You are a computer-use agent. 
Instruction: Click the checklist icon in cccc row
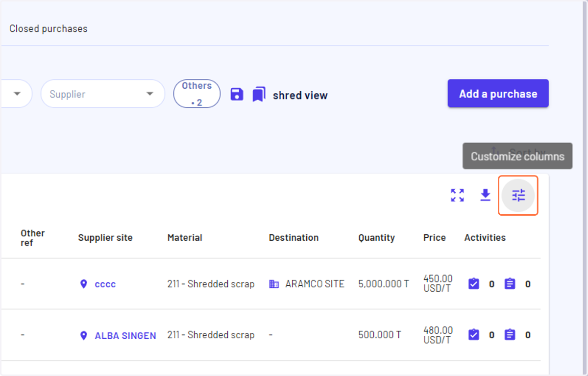pyautogui.click(x=473, y=284)
